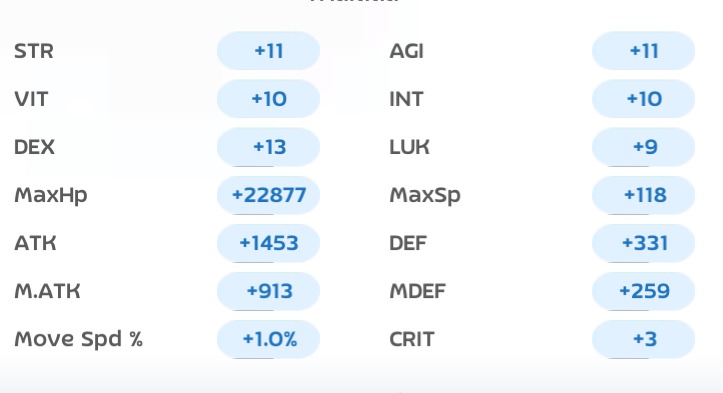Click the MaxHp +22877 value
This screenshot has width=723, height=393.
tap(268, 195)
